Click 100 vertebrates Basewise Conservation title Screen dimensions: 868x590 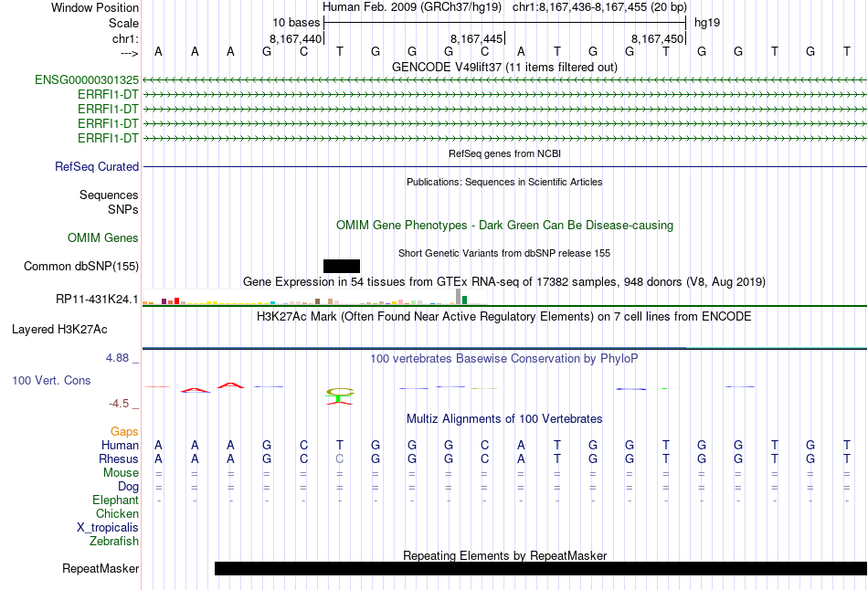coord(504,359)
